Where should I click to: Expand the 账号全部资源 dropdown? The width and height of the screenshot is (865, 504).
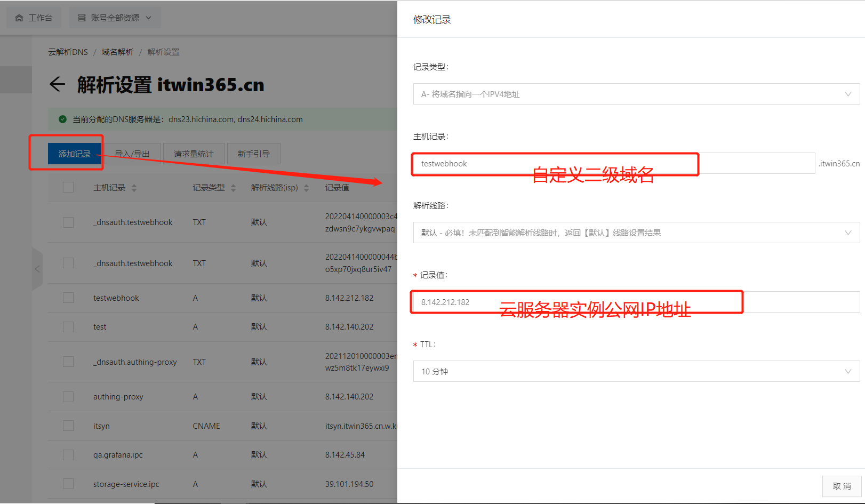pyautogui.click(x=115, y=18)
